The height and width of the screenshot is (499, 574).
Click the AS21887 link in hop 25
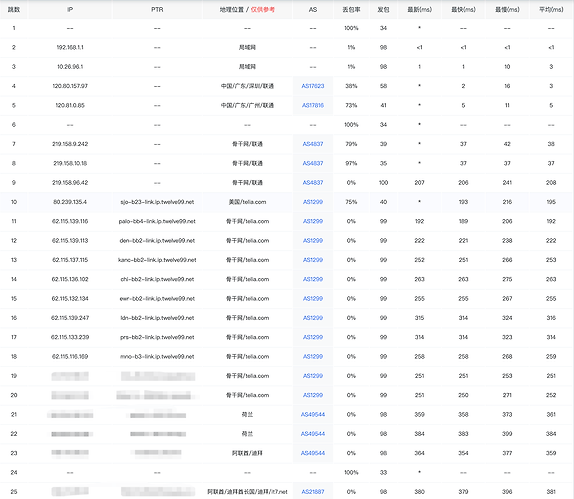coord(313,492)
